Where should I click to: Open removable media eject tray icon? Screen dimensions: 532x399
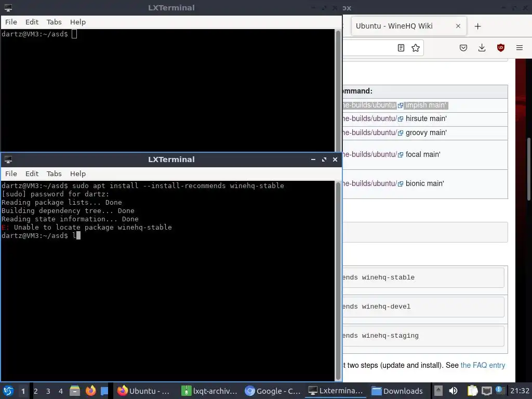point(438,391)
